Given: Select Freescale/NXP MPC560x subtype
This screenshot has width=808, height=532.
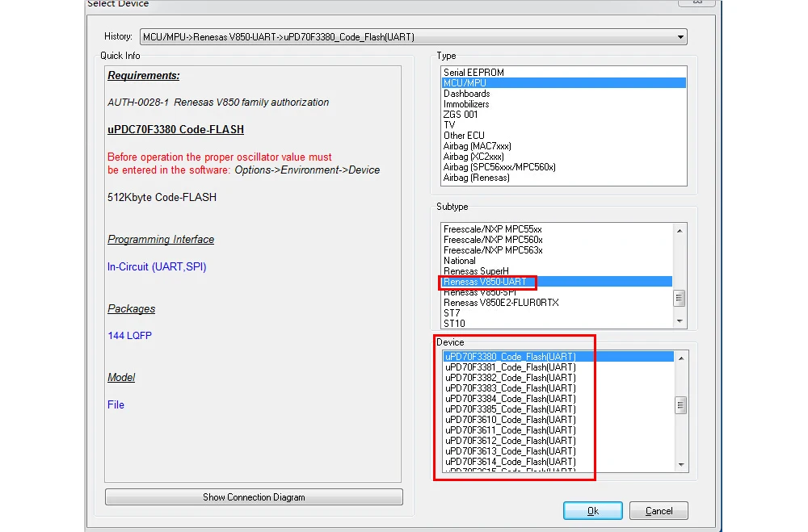Looking at the screenshot, I should tap(557, 240).
